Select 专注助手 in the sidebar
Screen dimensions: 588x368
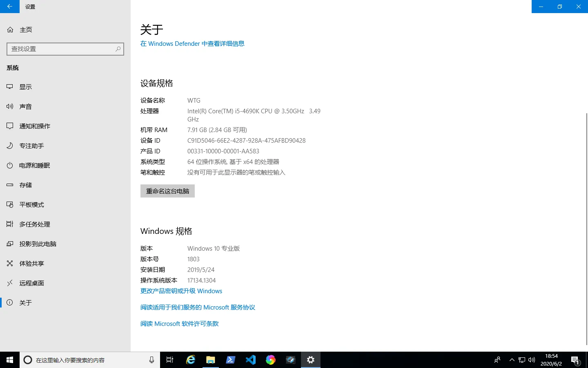click(x=65, y=146)
